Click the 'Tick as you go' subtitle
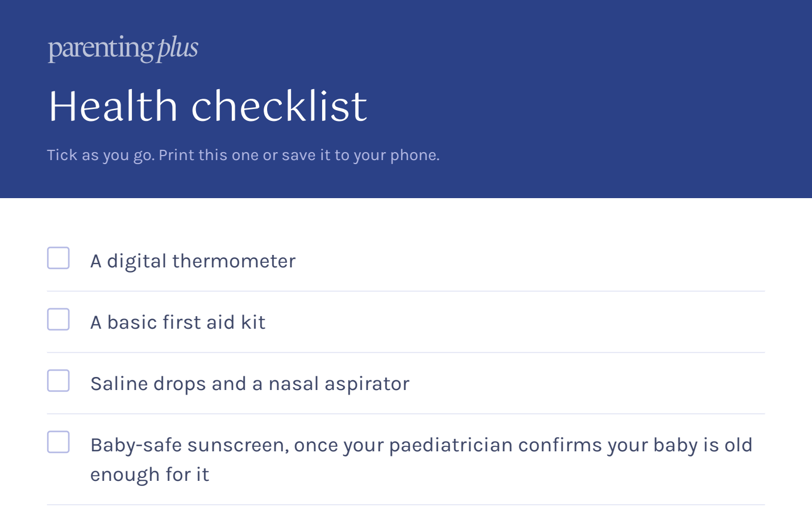812x524 pixels. [243, 155]
